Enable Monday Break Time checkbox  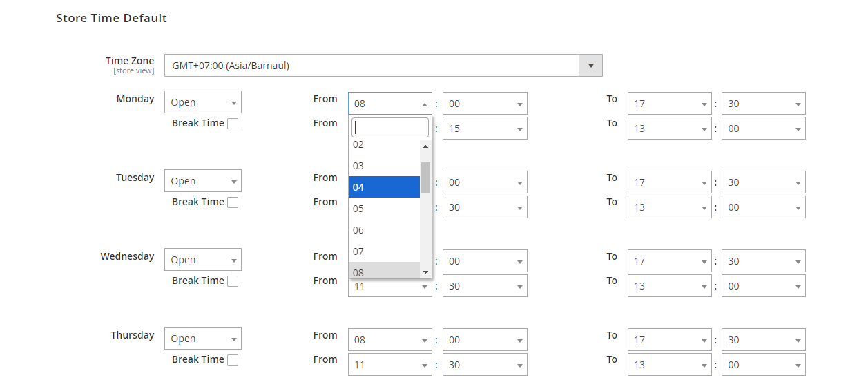233,124
